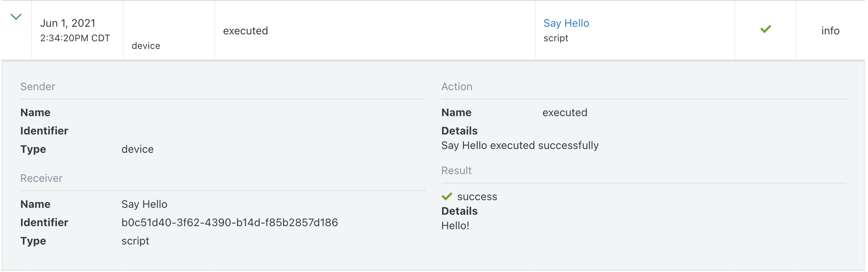Click the Receiver section heading
This screenshot has height=272, width=868.
tap(41, 178)
